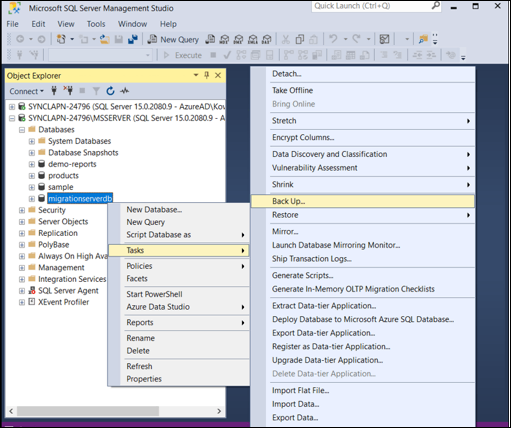The image size is (511, 428).
Task: Click the New Query toolbar button
Action: pos(173,39)
